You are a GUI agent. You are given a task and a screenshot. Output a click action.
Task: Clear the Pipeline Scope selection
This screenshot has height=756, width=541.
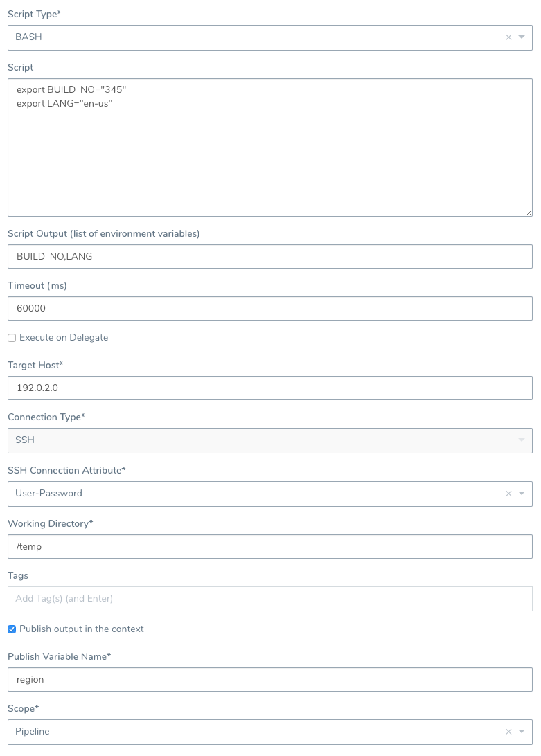508,732
